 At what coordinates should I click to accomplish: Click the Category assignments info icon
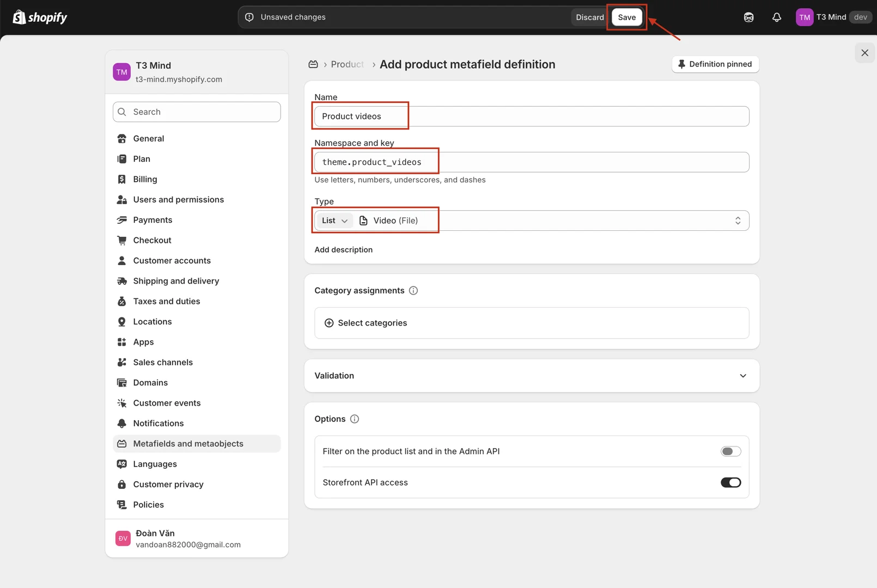(413, 291)
